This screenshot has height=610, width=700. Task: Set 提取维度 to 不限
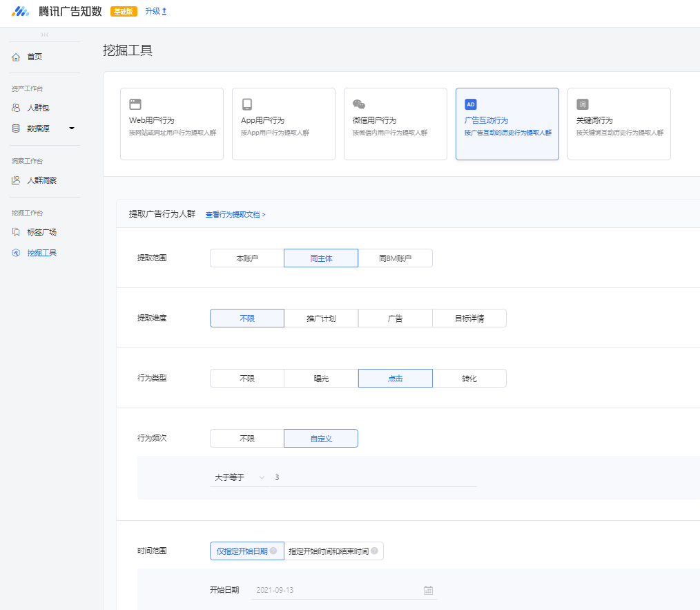[x=247, y=318]
